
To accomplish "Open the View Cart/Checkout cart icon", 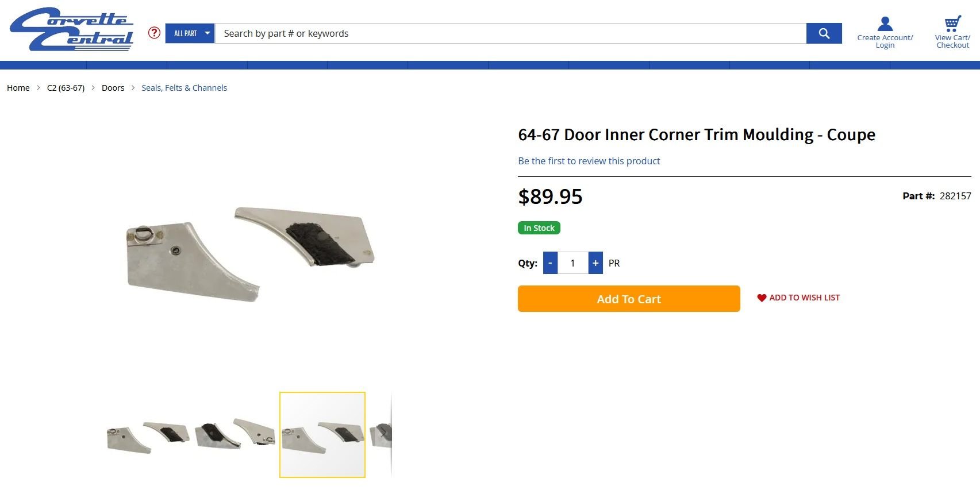I will click(x=952, y=24).
